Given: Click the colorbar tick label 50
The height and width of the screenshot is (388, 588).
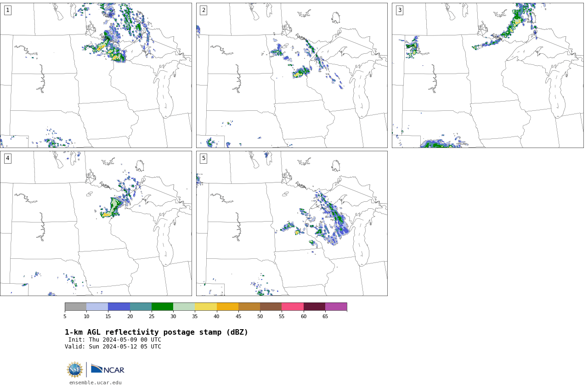Looking at the screenshot, I should [260, 316].
